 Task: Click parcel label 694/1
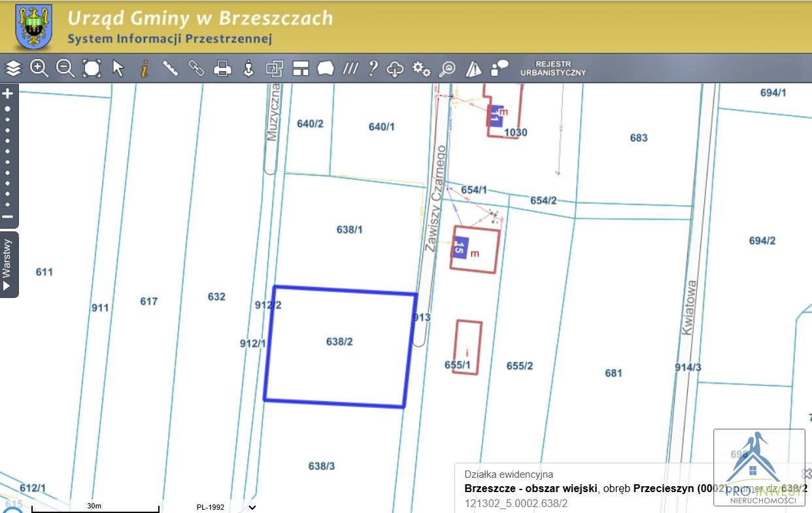tap(773, 93)
